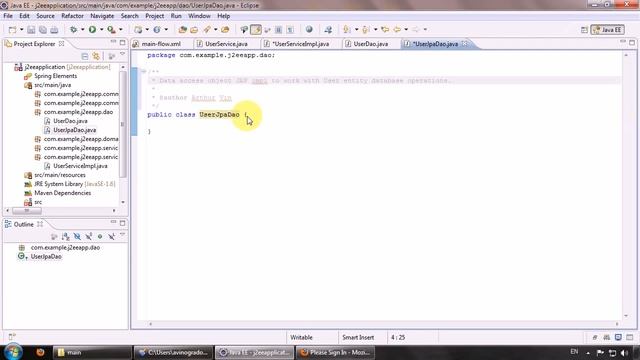This screenshot has height=360, width=640.
Task: Open the 'main' folder taskbar item
Action: [x=92, y=352]
